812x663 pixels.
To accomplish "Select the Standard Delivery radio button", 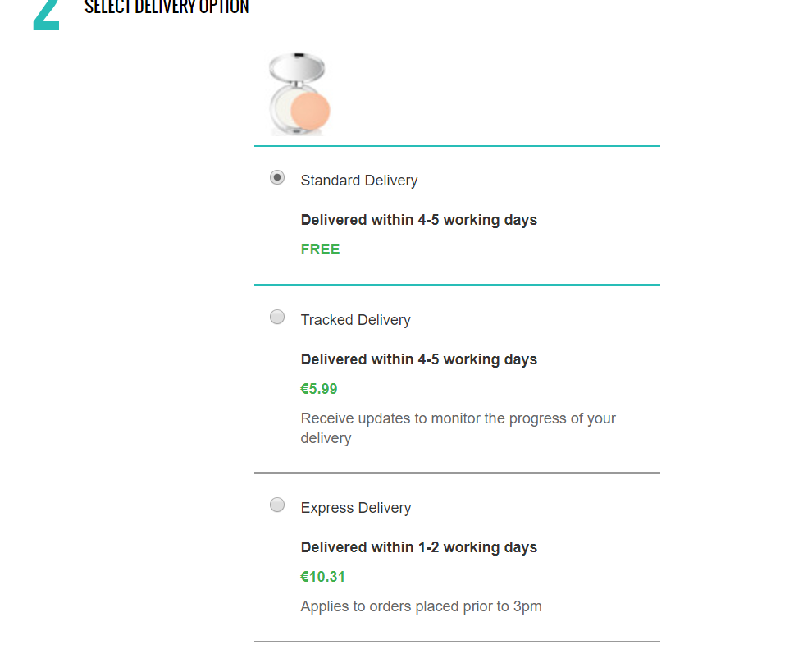I will click(x=277, y=177).
